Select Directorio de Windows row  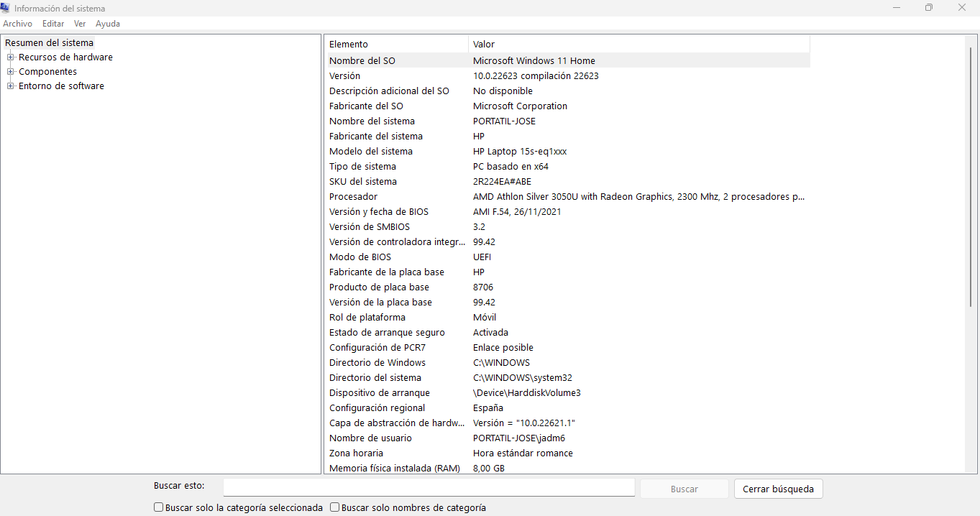pos(567,363)
